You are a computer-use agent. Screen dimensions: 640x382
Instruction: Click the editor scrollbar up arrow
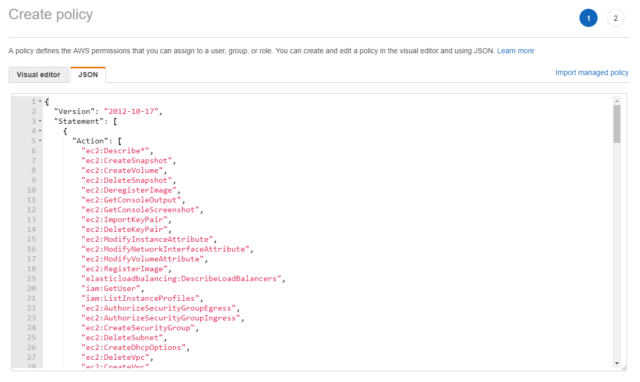(x=617, y=100)
